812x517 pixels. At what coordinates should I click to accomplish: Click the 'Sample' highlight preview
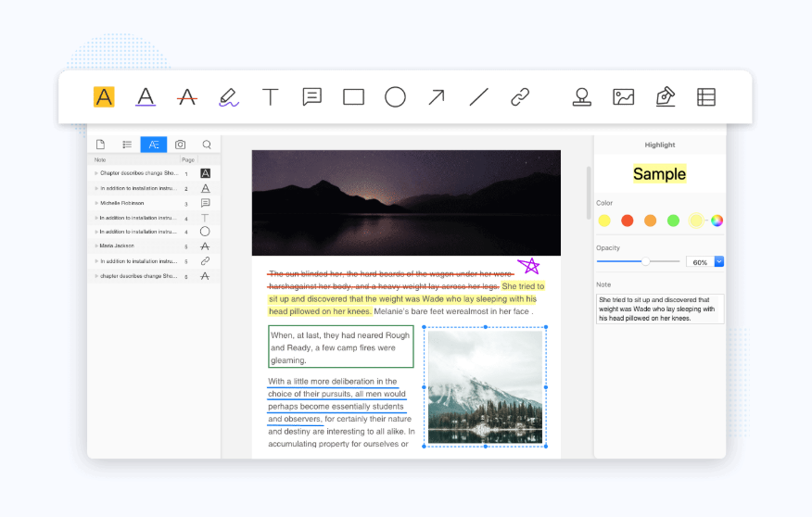(659, 174)
